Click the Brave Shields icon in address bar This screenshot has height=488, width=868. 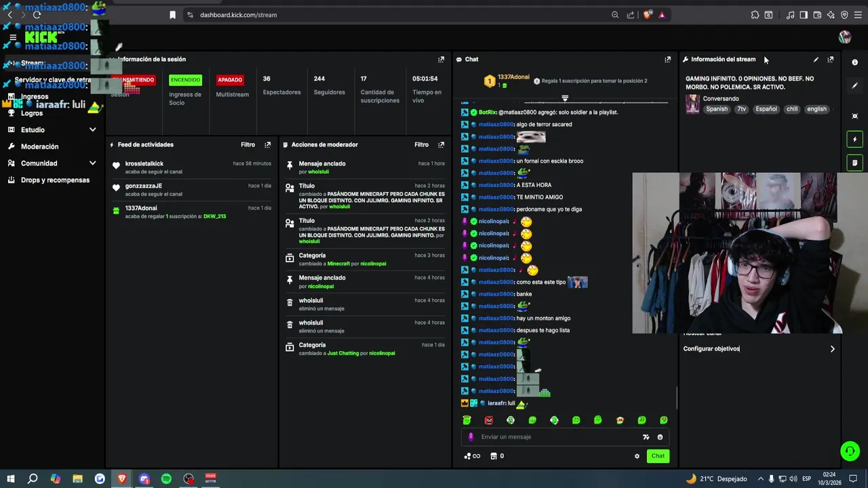[x=648, y=15]
